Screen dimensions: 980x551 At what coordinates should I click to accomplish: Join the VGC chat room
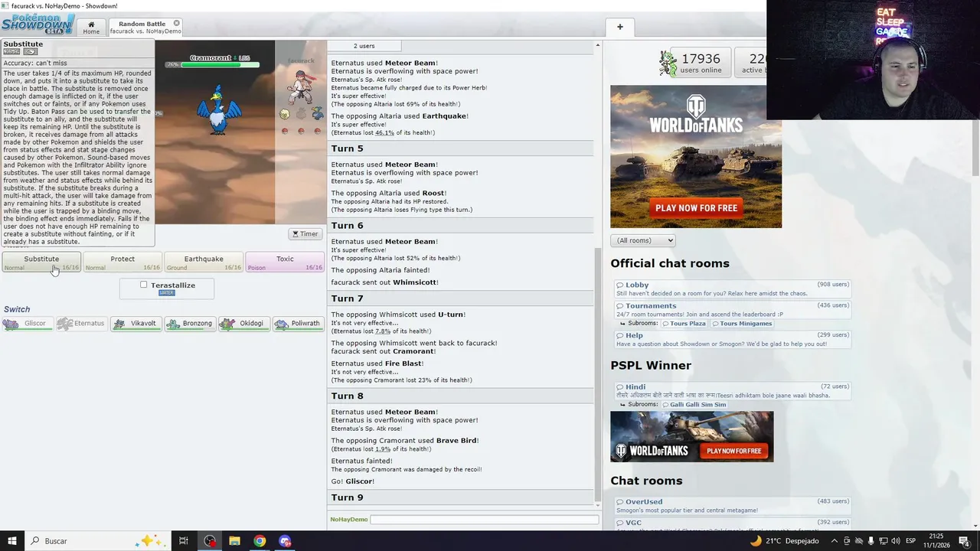click(733, 523)
